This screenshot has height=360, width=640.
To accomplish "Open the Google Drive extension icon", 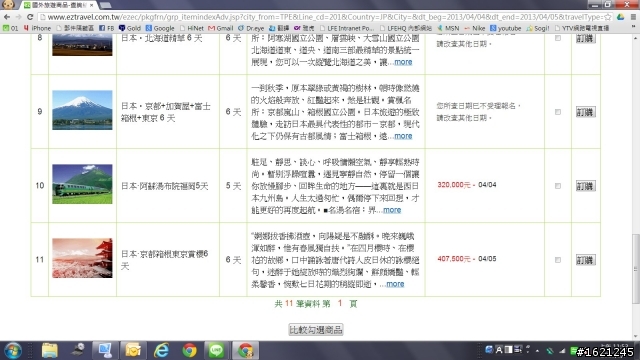I will (x=620, y=17).
